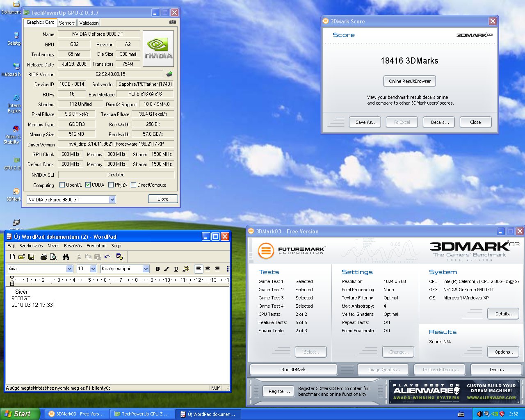Click the NVIDIA logo in GPU-Z
525x420 pixels.
point(158,48)
